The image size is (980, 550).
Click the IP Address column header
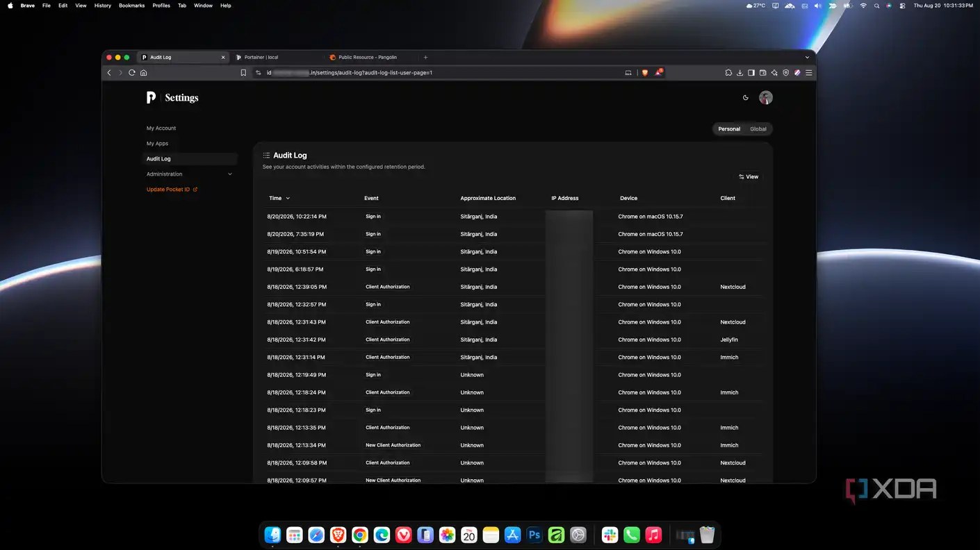click(565, 198)
